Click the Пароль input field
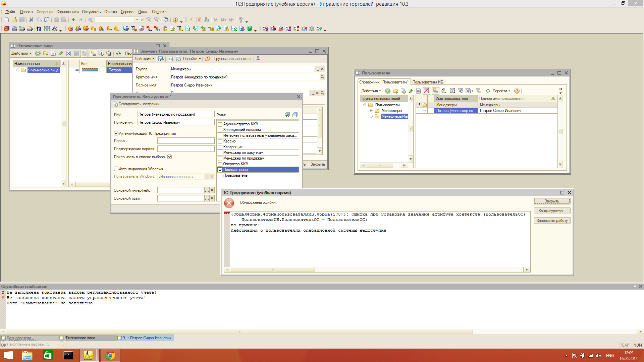Image resolution: width=644 pixels, height=362 pixels. (186, 141)
